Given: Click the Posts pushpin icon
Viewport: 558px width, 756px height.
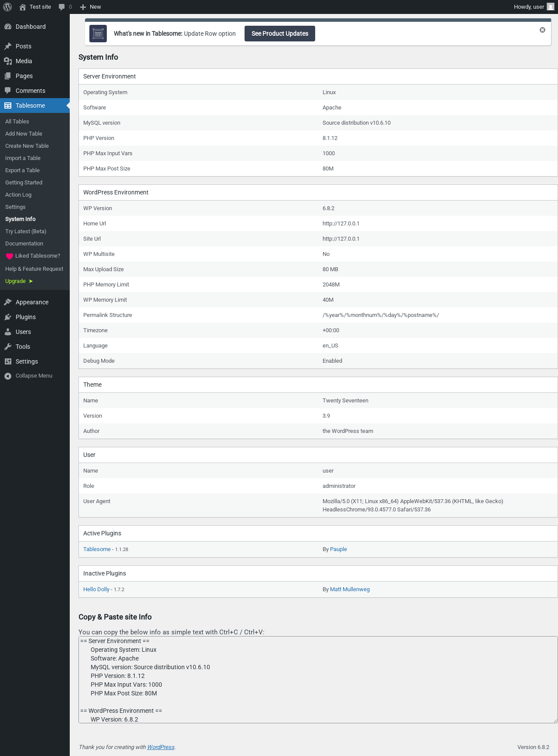Looking at the screenshot, I should click(8, 46).
